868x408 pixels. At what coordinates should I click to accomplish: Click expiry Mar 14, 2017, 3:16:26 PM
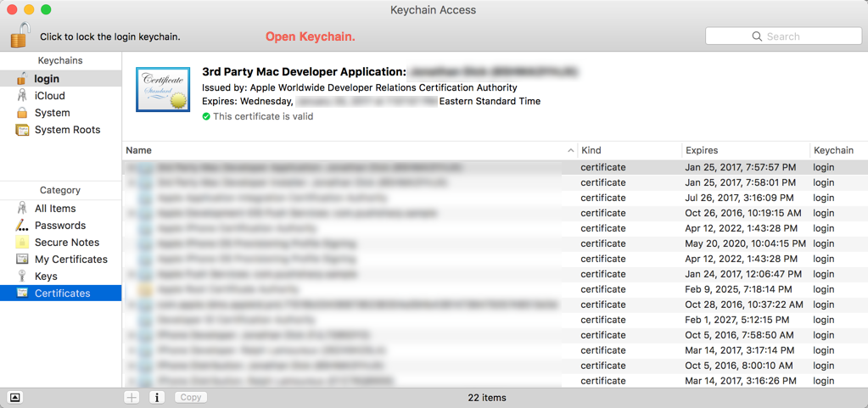point(741,381)
